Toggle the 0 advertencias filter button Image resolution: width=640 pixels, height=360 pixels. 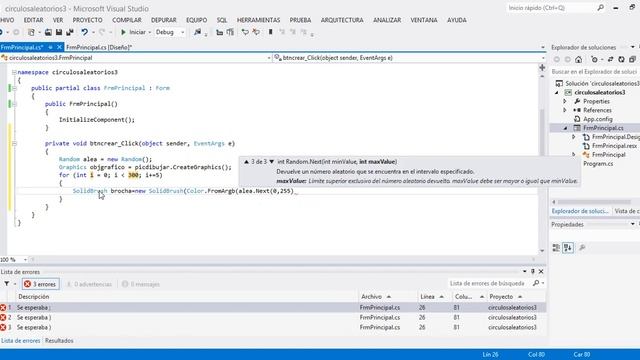[x=89, y=284]
